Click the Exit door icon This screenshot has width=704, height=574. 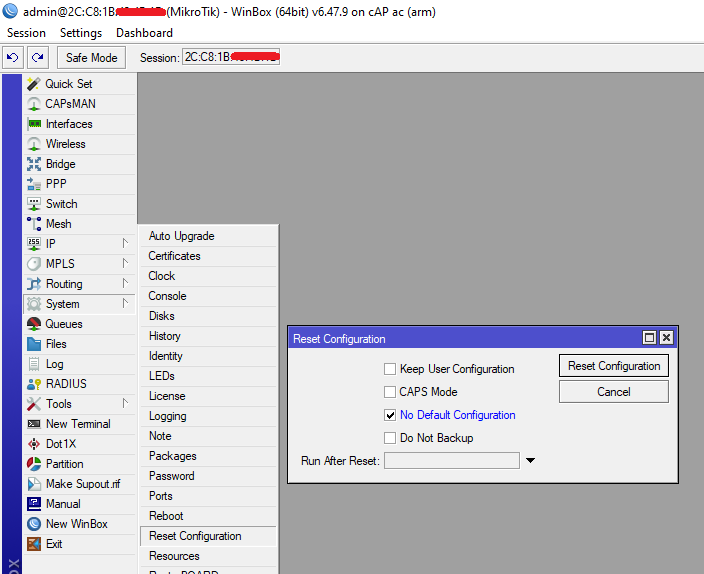(34, 544)
